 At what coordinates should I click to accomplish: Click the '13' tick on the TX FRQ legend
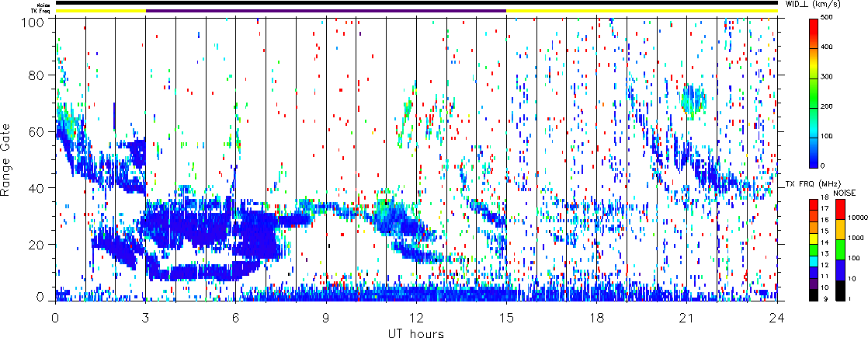click(825, 254)
